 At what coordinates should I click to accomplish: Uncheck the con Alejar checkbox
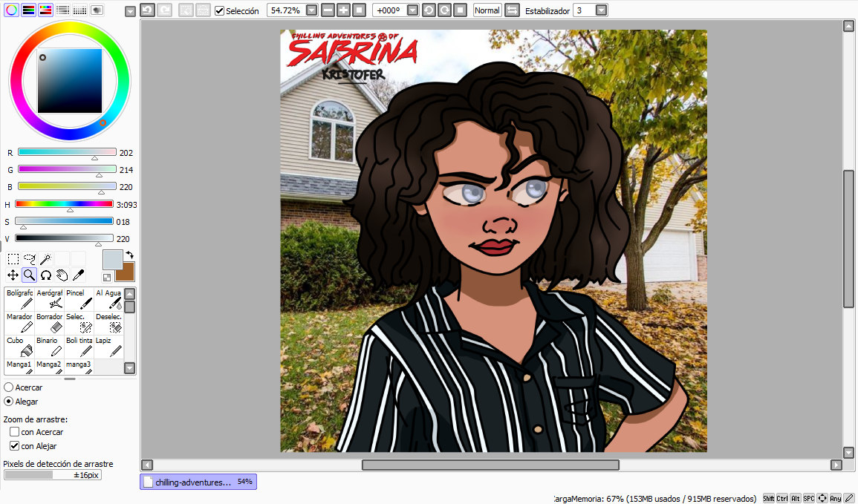pyautogui.click(x=15, y=446)
